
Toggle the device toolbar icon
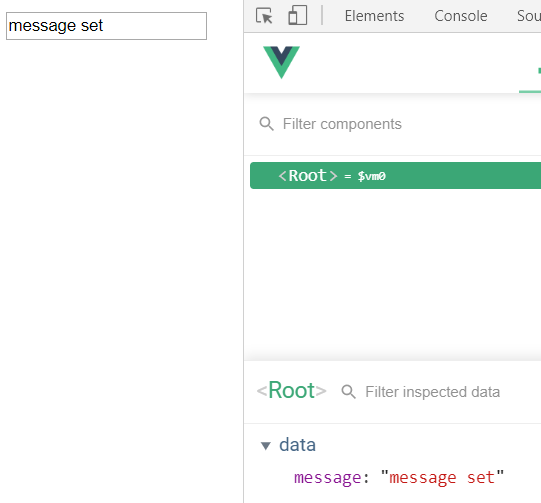(x=297, y=16)
